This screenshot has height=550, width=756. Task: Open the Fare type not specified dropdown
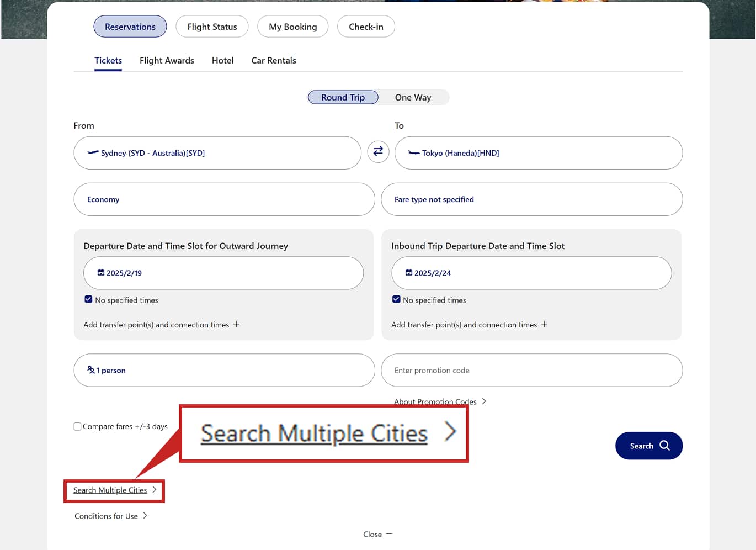[x=531, y=199]
